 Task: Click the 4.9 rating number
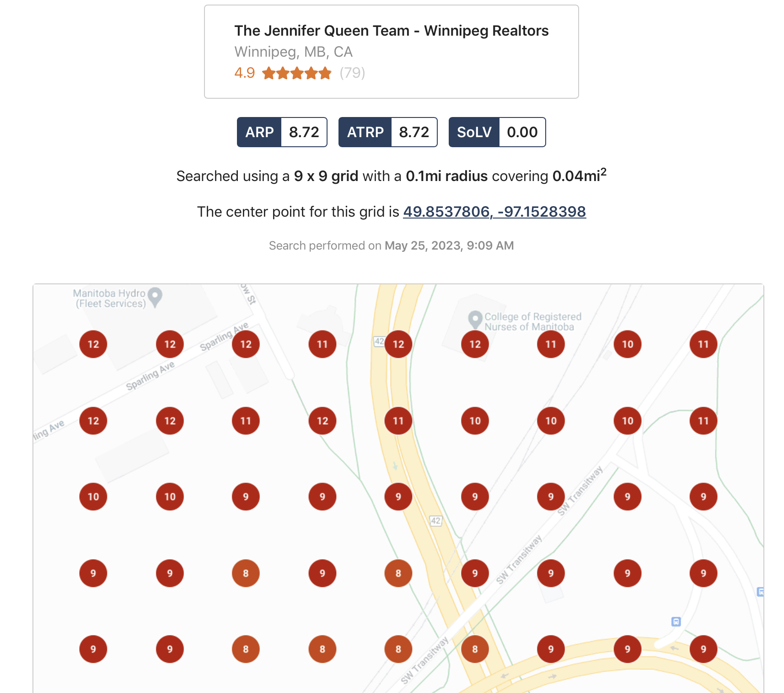click(x=244, y=73)
